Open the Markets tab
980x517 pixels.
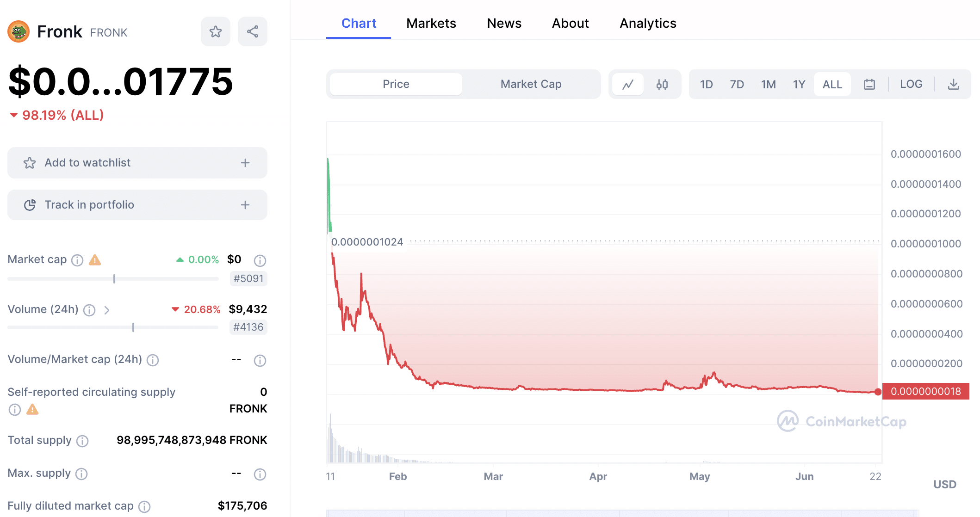pos(431,23)
